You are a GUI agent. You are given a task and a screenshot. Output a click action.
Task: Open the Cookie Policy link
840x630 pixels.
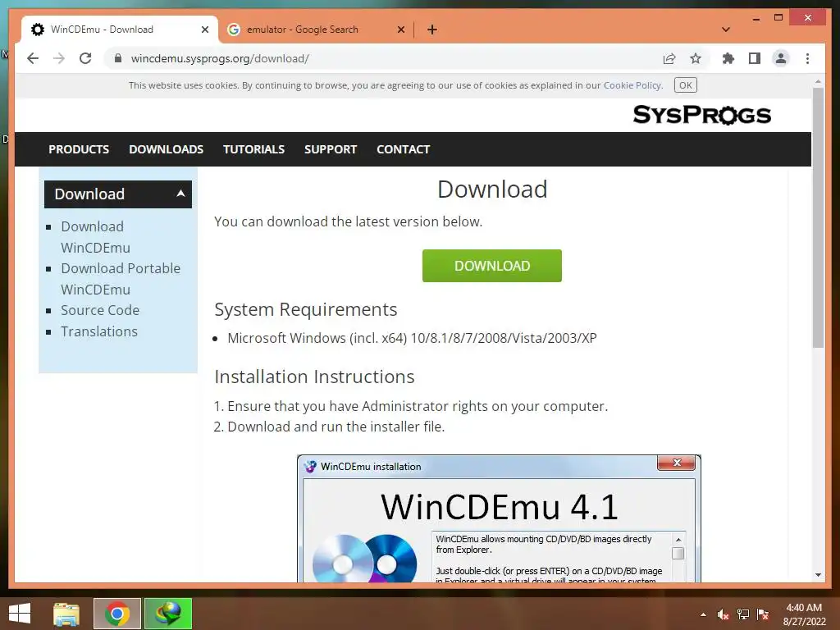pos(632,85)
